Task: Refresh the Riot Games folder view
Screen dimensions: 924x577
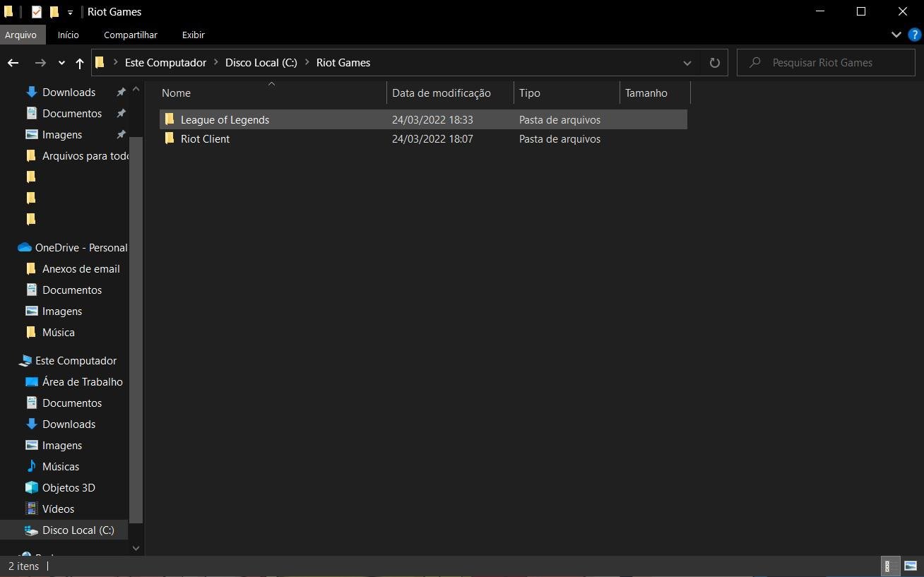Action: pos(715,63)
